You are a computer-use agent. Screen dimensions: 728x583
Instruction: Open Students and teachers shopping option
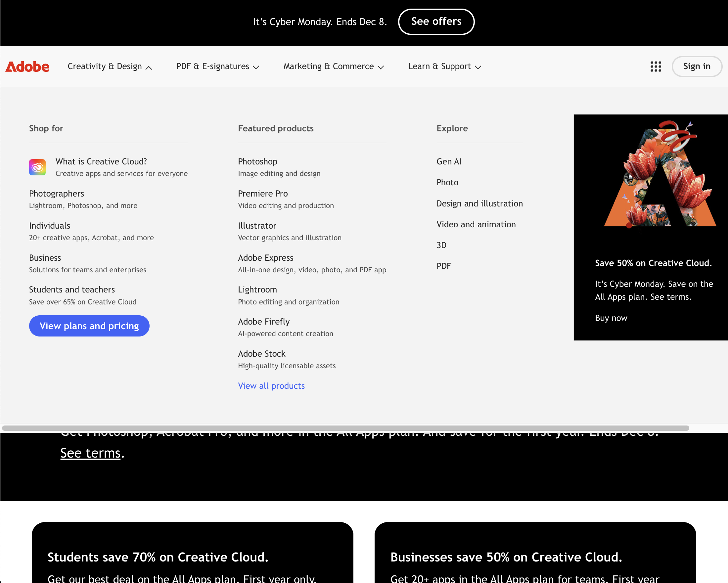click(x=71, y=289)
